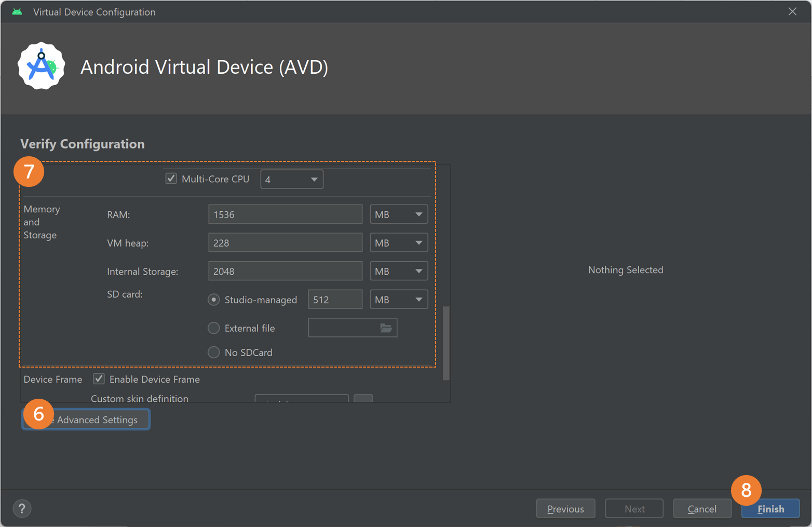This screenshot has height=527, width=812.
Task: Click the RAM value field
Action: pyautogui.click(x=285, y=214)
